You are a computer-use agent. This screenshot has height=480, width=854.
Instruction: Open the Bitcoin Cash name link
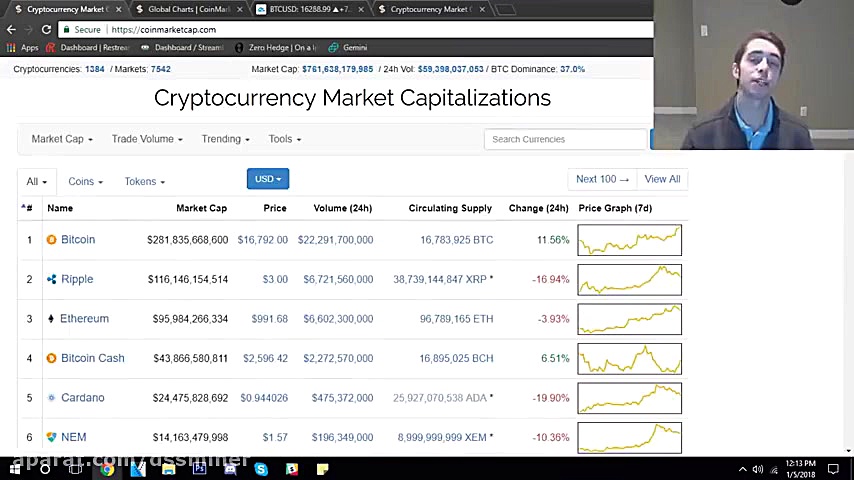coord(93,358)
